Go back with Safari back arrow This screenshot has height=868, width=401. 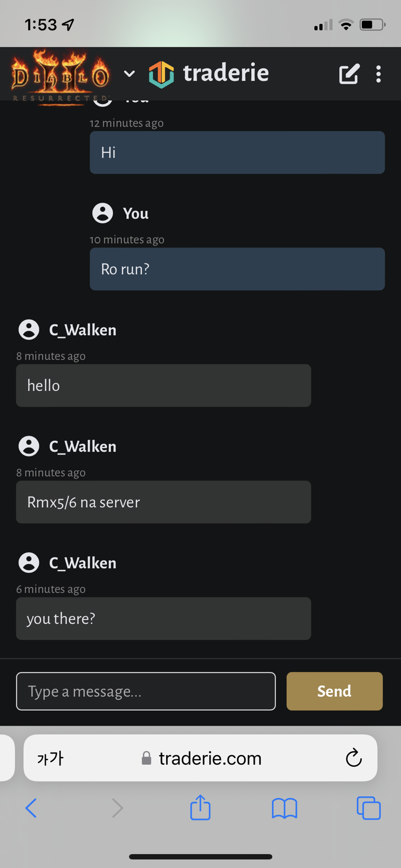[31, 808]
